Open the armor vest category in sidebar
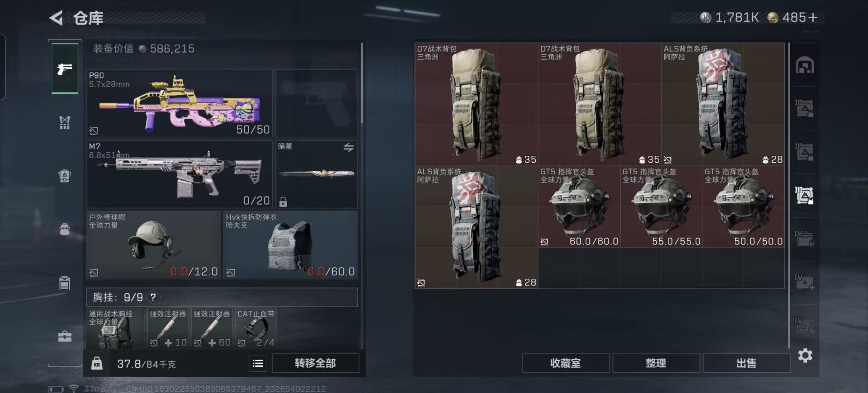The width and height of the screenshot is (868, 393). (x=65, y=122)
